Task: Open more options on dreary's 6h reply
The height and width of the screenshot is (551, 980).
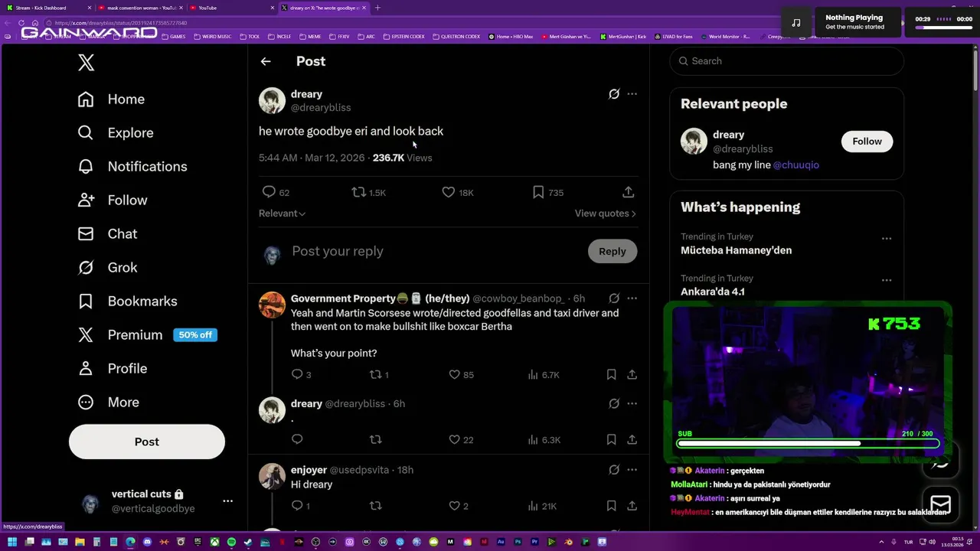Action: coord(632,404)
